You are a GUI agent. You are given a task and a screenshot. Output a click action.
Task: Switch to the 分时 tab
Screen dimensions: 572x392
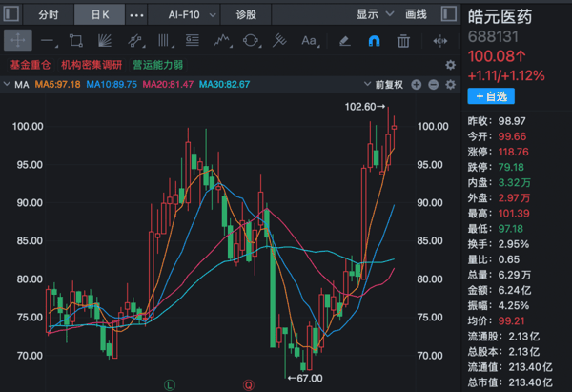coord(49,15)
